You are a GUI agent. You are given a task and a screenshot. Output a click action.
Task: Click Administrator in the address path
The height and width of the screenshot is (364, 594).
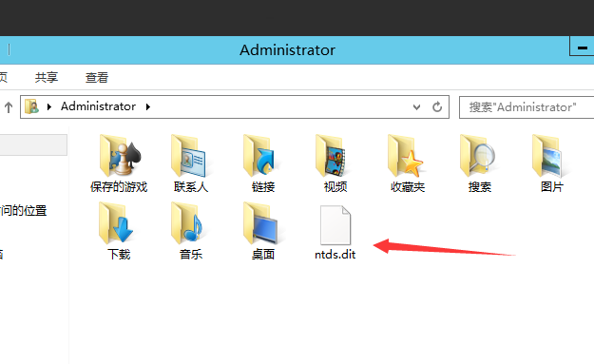(99, 106)
